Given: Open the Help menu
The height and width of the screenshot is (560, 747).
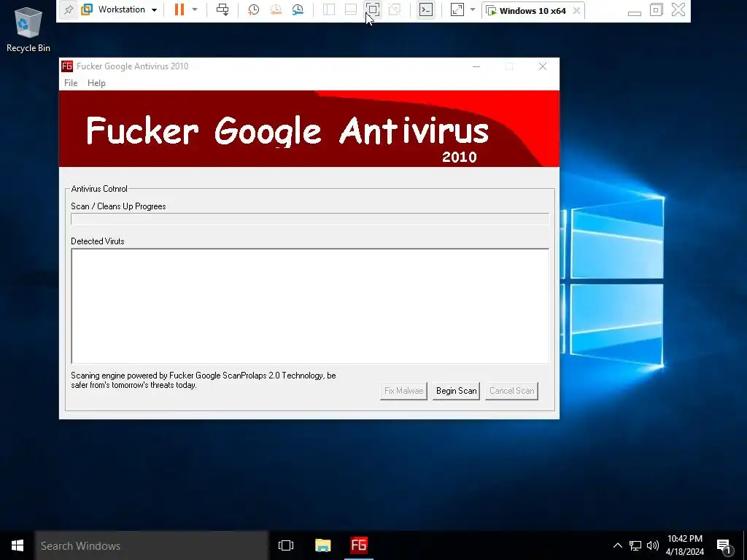Looking at the screenshot, I should click(96, 83).
